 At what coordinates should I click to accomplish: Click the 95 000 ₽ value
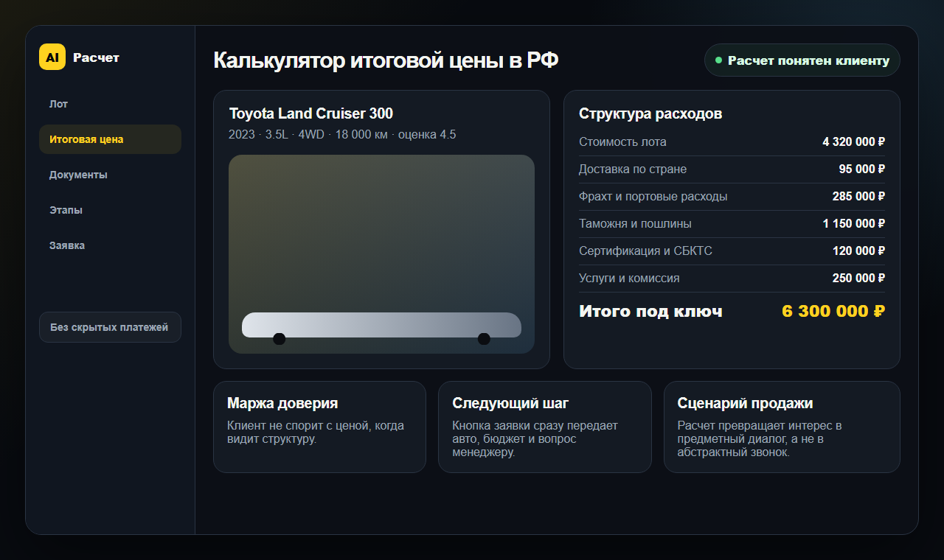[x=862, y=169]
